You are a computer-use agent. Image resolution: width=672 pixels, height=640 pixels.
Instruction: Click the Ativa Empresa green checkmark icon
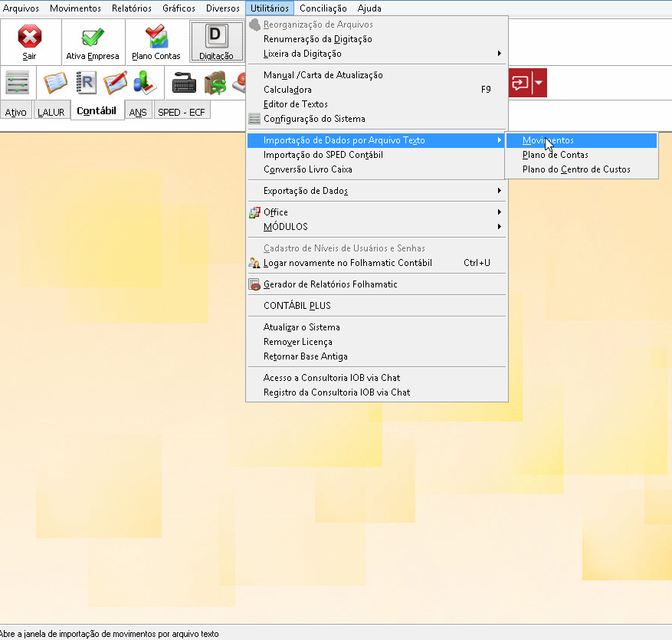(93, 37)
